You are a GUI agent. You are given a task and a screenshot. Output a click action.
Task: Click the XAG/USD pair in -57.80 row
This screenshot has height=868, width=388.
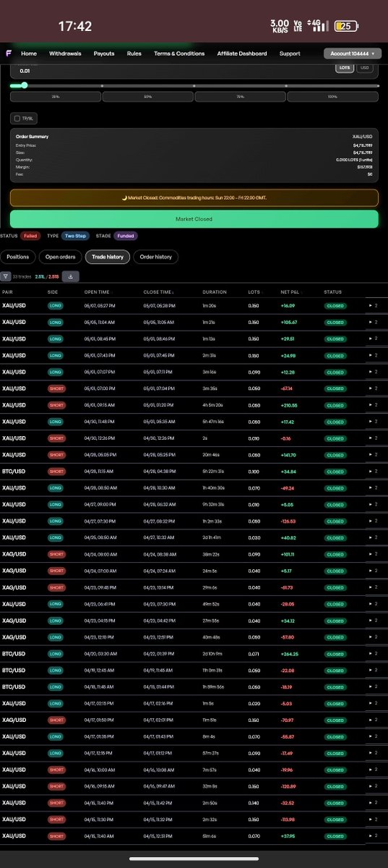tap(14, 637)
